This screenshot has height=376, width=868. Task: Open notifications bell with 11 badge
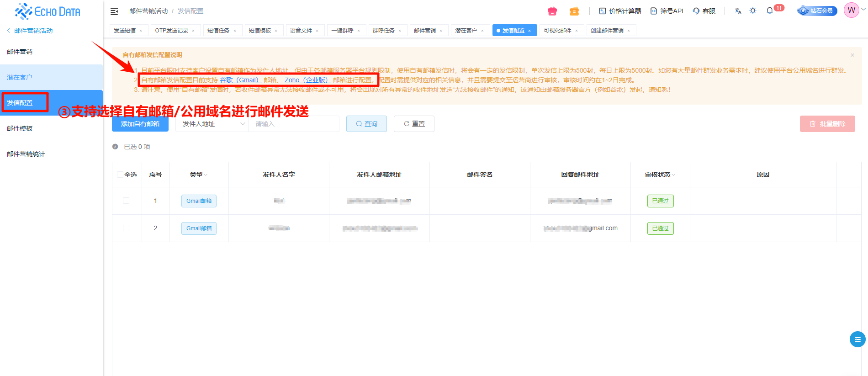pos(770,11)
